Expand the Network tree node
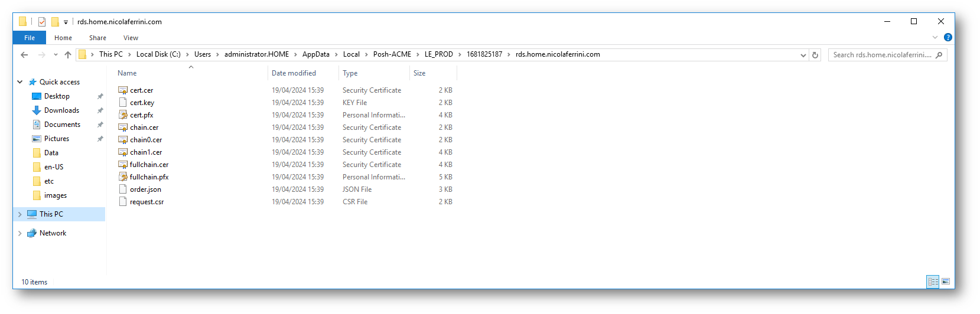Viewport: 980px width, 314px height. tap(20, 233)
